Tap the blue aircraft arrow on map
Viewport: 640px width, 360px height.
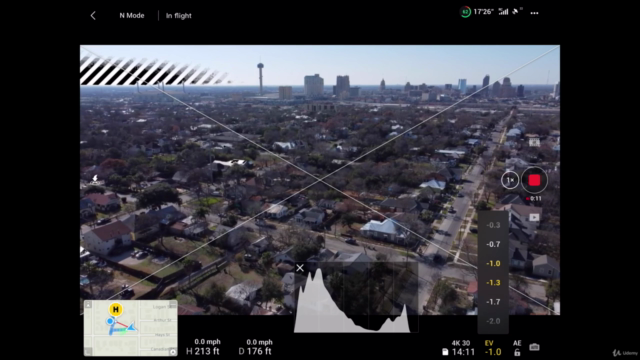(131, 327)
